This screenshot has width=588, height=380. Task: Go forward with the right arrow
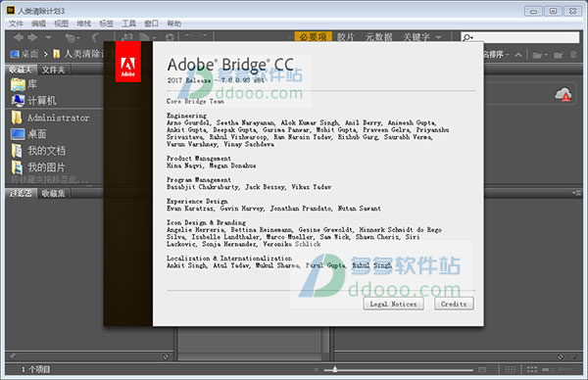coord(33,37)
